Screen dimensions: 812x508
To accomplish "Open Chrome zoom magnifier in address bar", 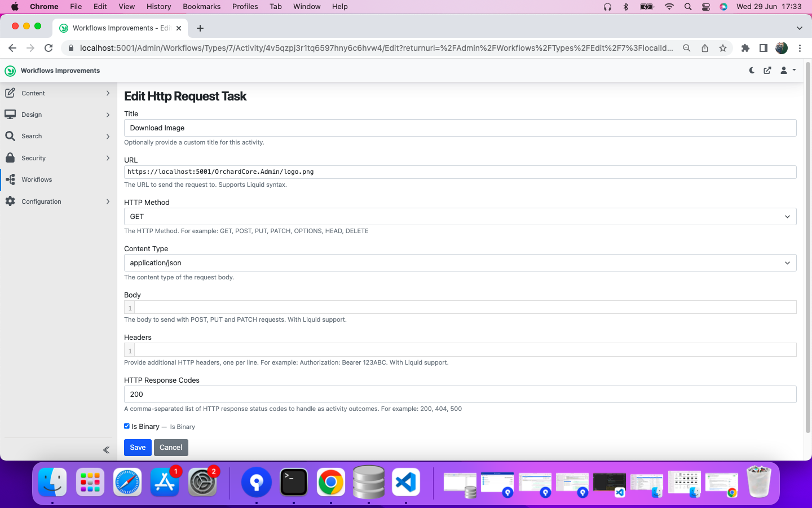I will coord(687,48).
